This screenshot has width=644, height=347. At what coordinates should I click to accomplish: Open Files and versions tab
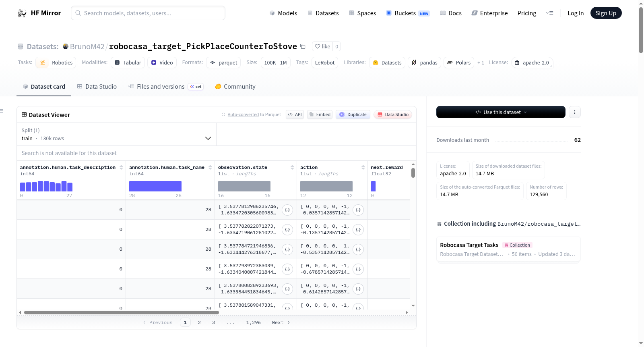point(165,87)
